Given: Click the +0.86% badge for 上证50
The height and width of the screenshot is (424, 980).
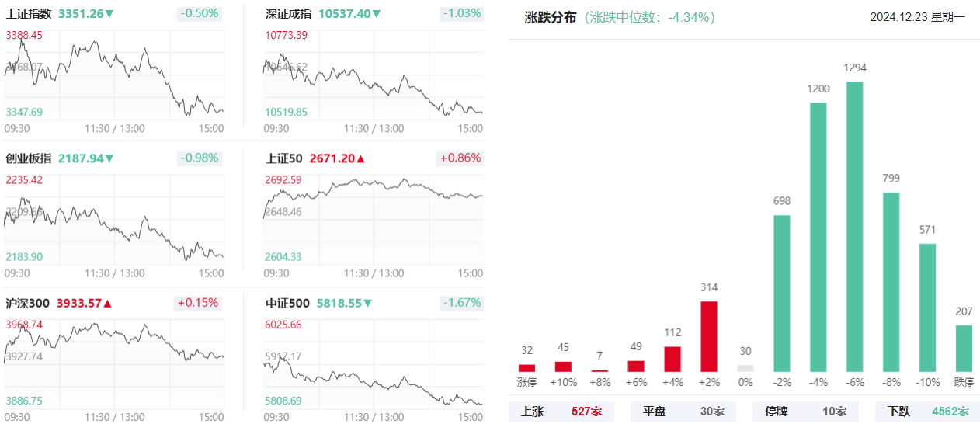Looking at the screenshot, I should click(x=460, y=158).
